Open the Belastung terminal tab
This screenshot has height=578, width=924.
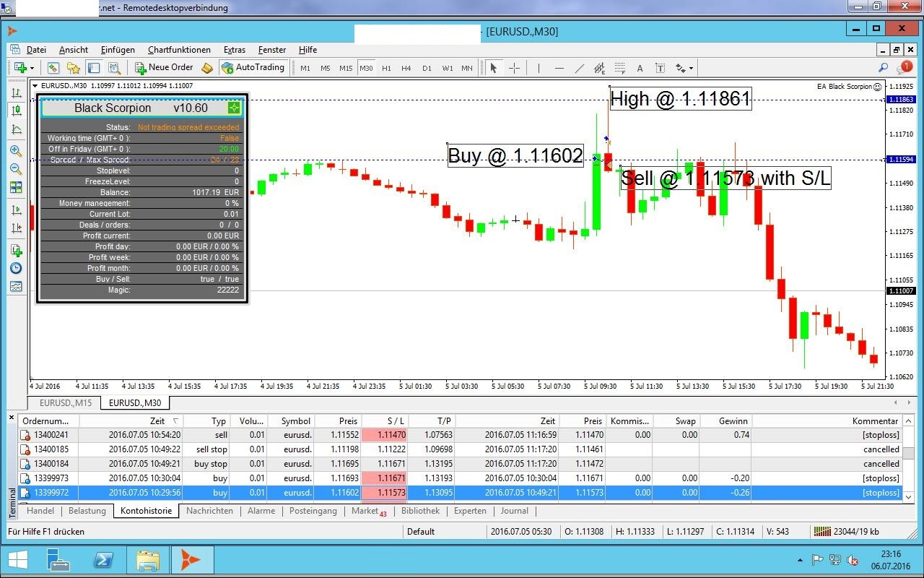(87, 511)
